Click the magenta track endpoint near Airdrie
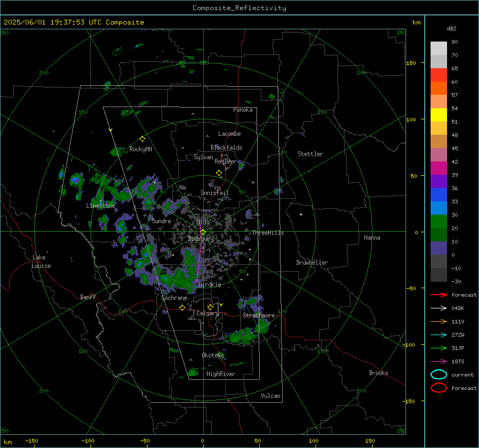This screenshot has height=448, width=479. (x=197, y=280)
